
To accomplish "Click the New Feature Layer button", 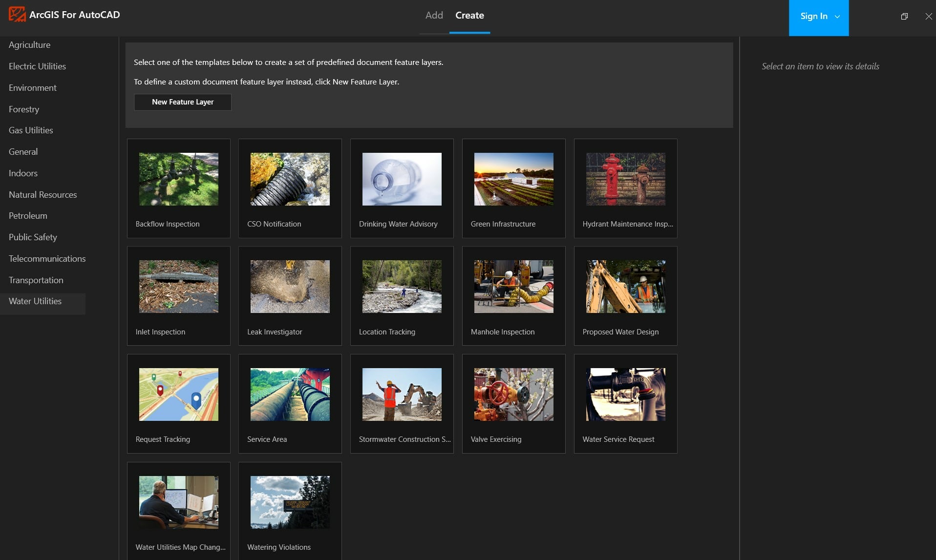I will pyautogui.click(x=183, y=102).
